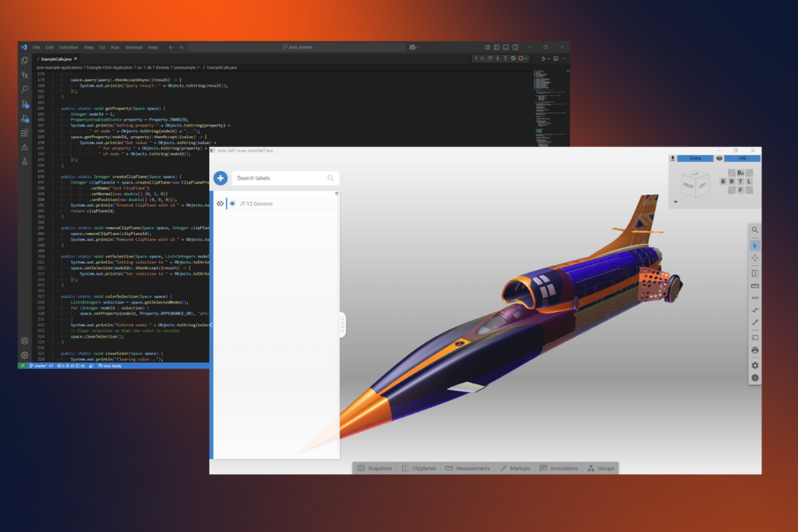Collapse the view cube panel arrow
The image size is (798, 532).
[x=675, y=202]
